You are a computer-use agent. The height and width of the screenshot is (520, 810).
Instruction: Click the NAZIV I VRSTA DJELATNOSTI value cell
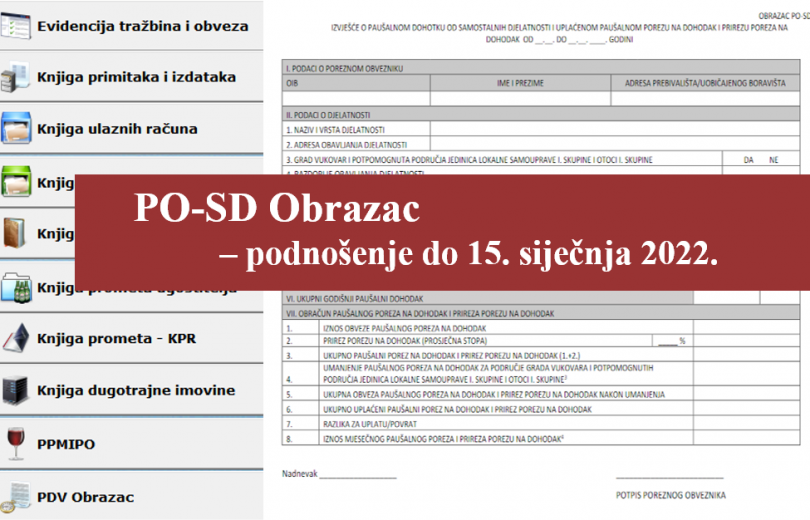615,129
